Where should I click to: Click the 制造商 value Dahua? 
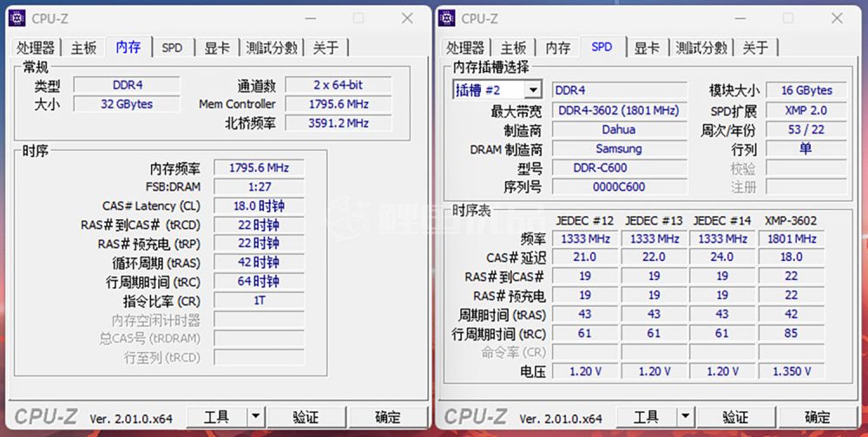619,129
